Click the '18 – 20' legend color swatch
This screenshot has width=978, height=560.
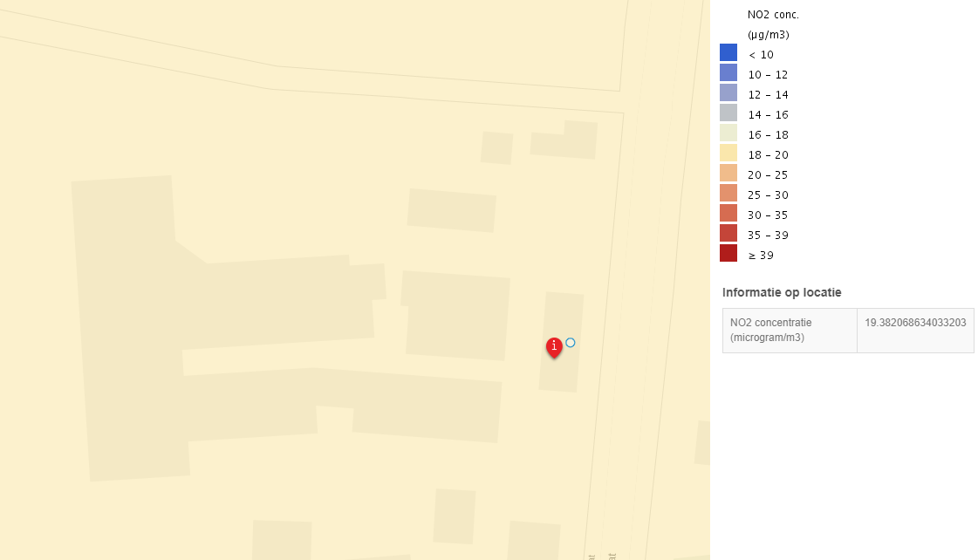click(728, 153)
